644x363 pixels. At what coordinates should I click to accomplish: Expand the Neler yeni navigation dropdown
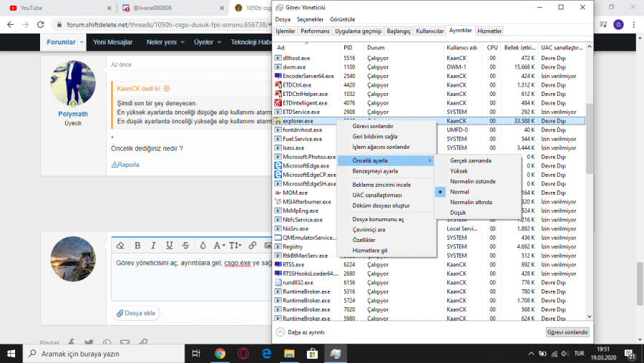pos(165,42)
